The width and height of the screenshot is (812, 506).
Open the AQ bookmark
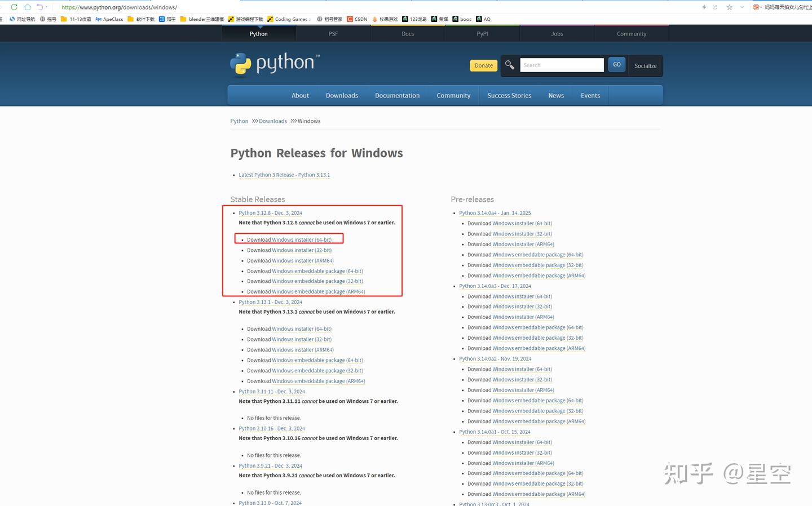483,19
